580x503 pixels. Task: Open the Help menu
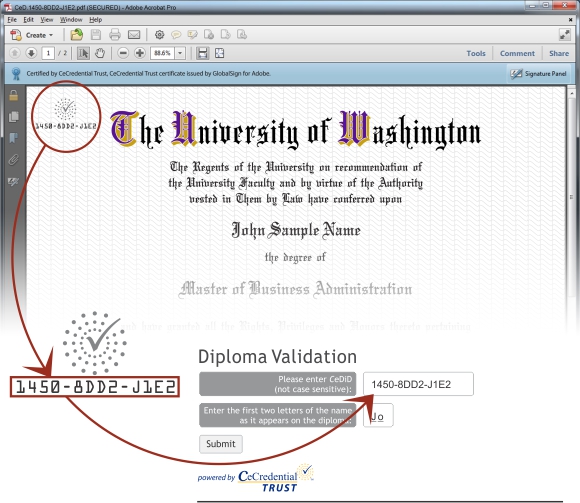click(x=95, y=20)
